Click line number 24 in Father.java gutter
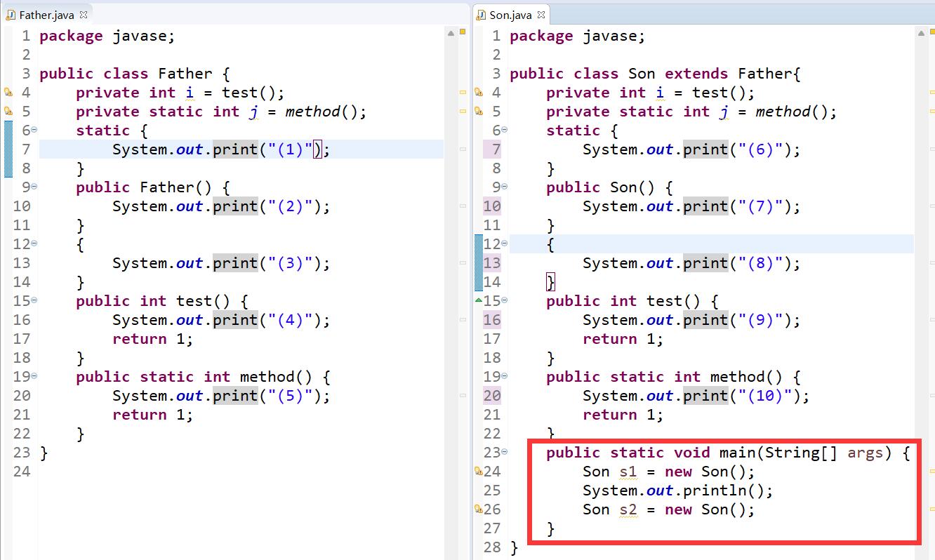935x560 pixels. point(22,472)
